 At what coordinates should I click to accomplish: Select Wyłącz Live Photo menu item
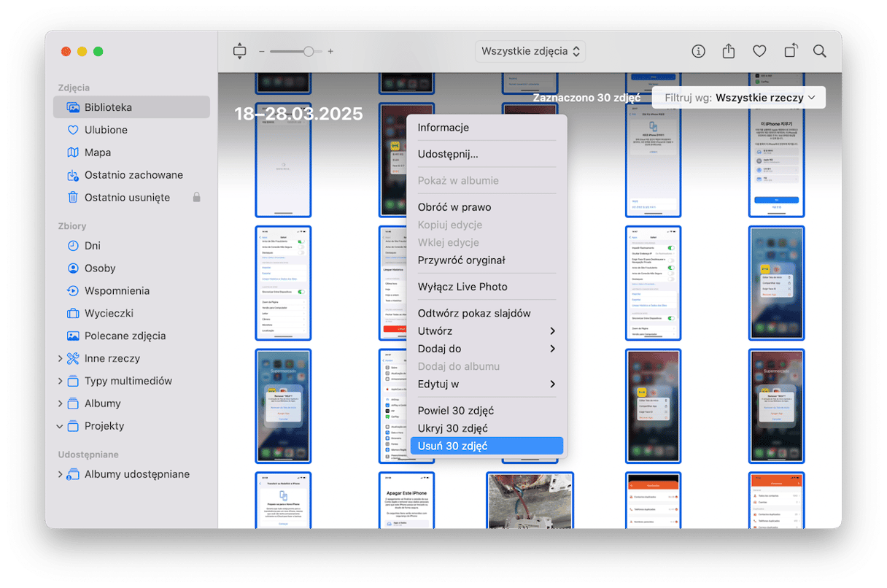pos(462,287)
